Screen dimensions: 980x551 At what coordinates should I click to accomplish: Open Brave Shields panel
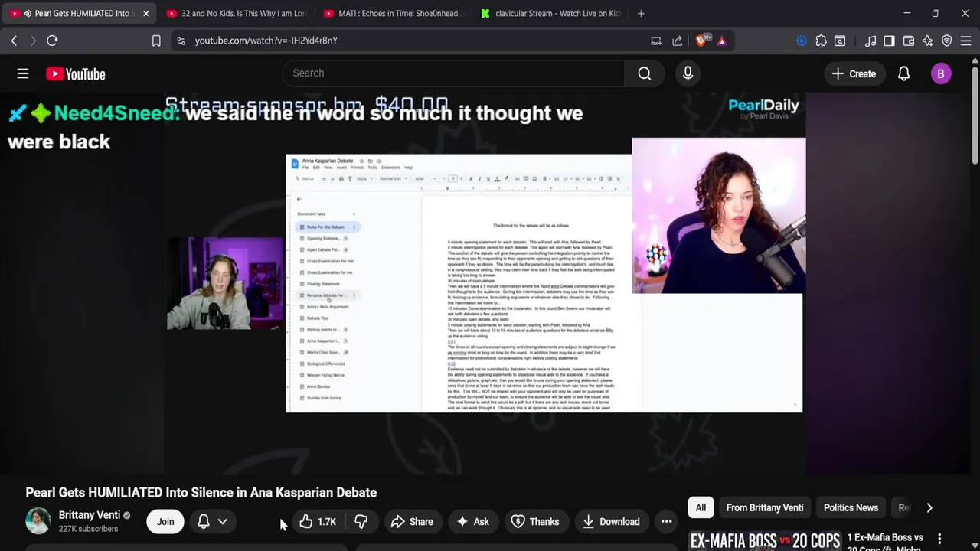pyautogui.click(x=701, y=41)
